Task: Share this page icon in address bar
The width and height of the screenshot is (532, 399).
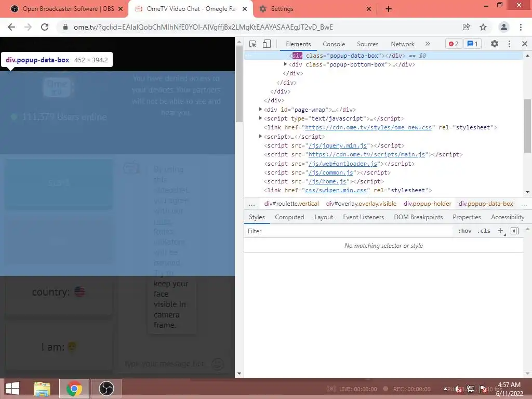Action: point(466,27)
